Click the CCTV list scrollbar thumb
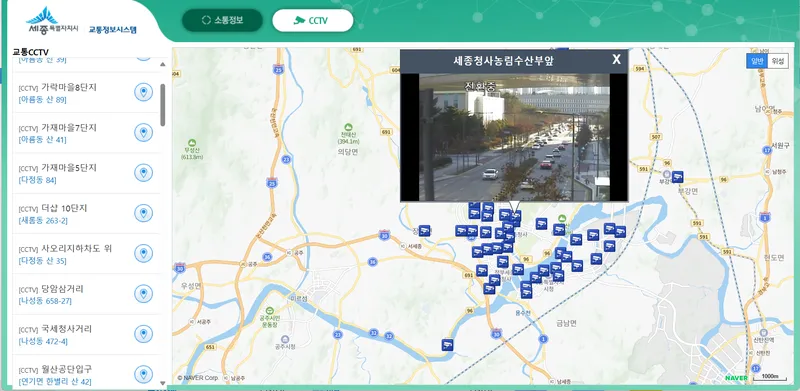The width and height of the screenshot is (800, 391). click(163, 105)
